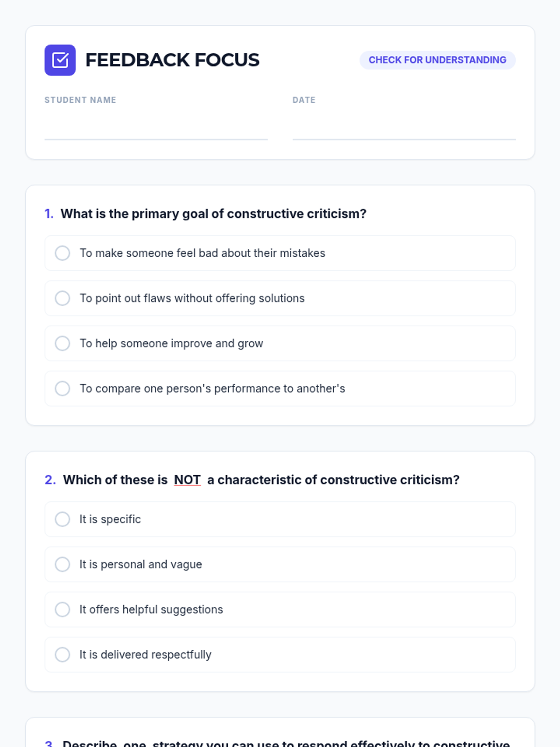Click the Feedback Focus title heading

tap(172, 60)
